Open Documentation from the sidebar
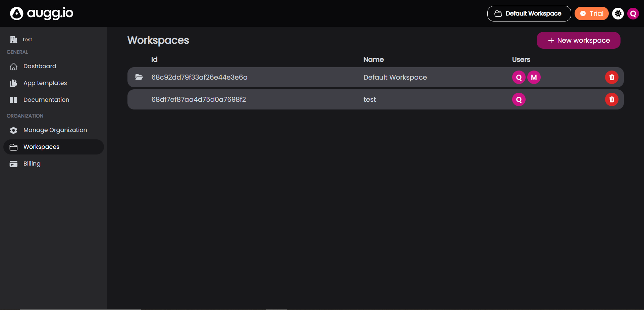 46,100
